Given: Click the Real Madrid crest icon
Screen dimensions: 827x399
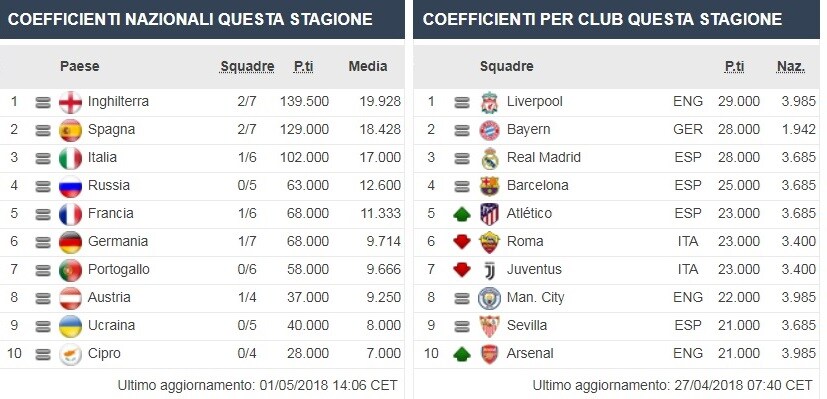Looking at the screenshot, I should pyautogui.click(x=489, y=158).
